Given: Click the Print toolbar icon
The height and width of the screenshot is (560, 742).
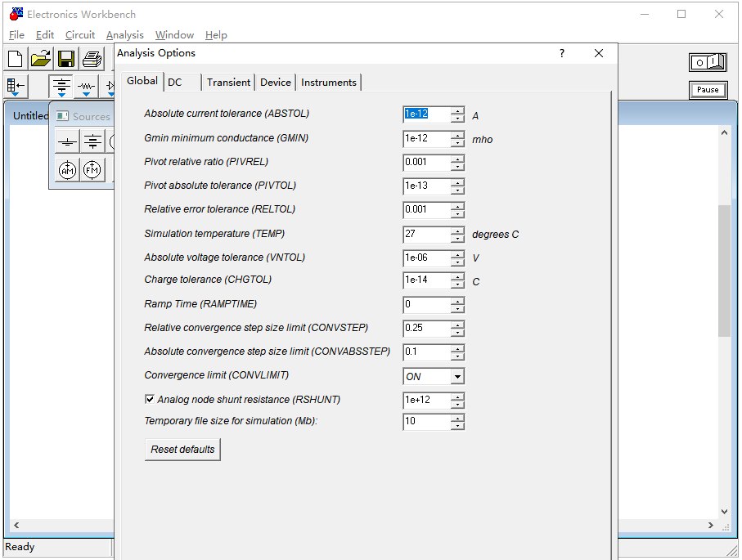Looking at the screenshot, I should 92,59.
